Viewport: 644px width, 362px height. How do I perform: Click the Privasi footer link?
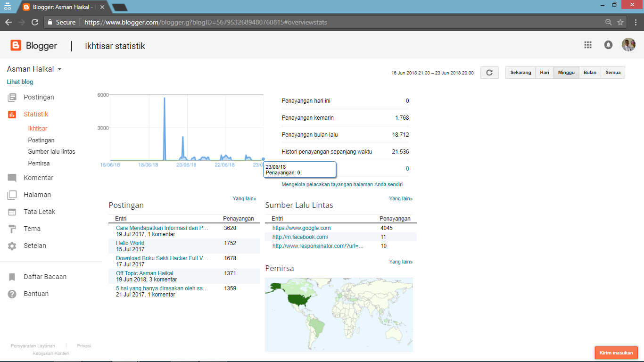(x=84, y=346)
